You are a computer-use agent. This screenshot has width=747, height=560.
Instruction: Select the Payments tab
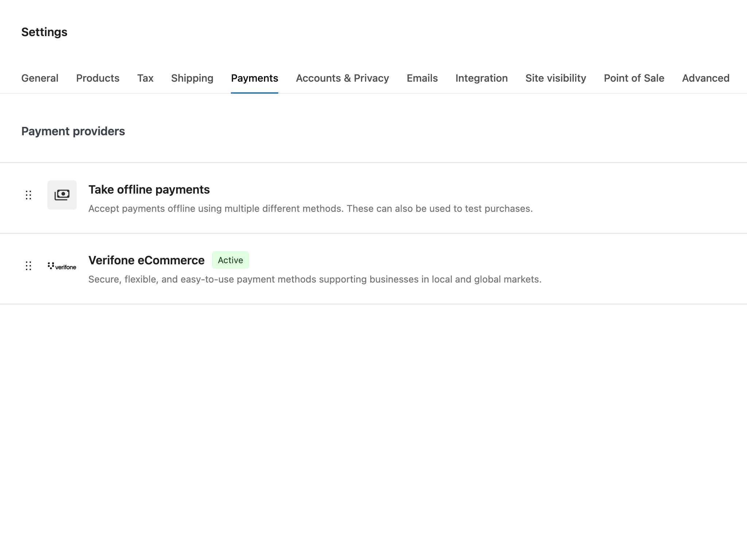(254, 78)
